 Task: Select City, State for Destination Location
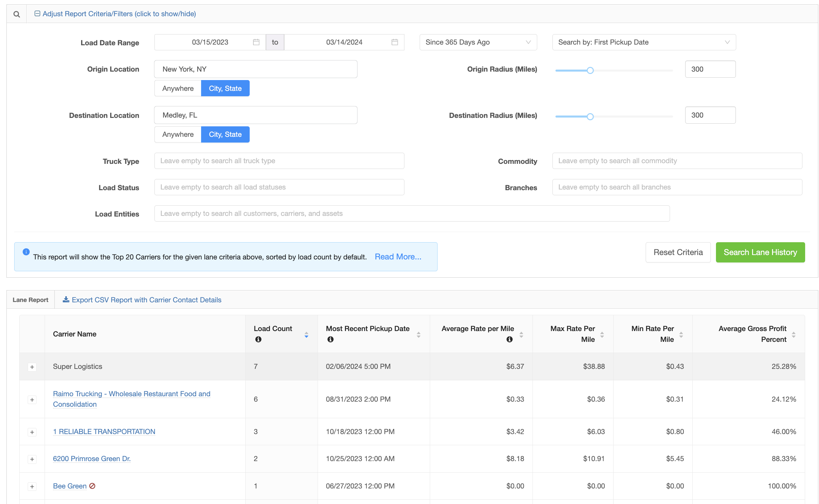[225, 134]
